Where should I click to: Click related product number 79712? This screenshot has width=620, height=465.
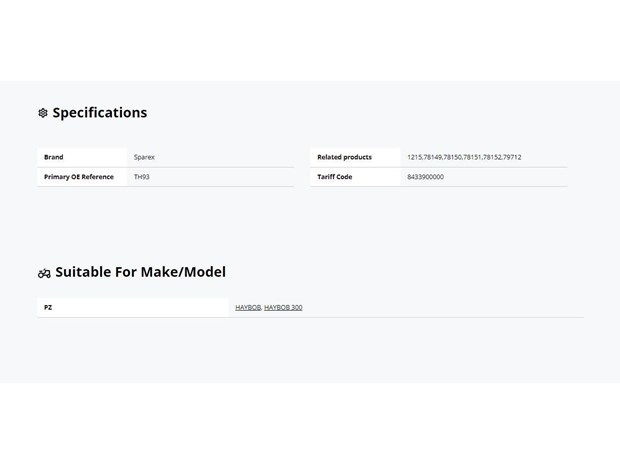[x=512, y=157]
